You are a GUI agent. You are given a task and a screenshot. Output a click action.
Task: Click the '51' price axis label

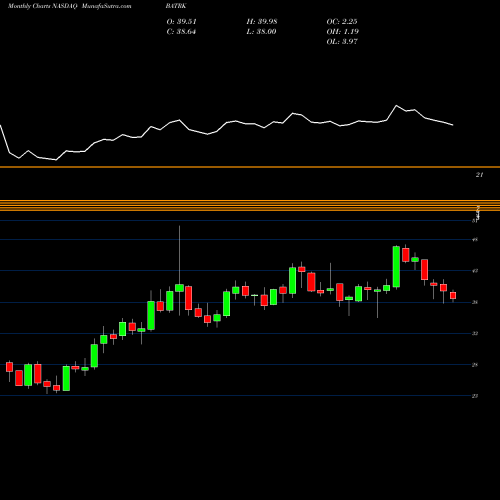tap(474, 221)
